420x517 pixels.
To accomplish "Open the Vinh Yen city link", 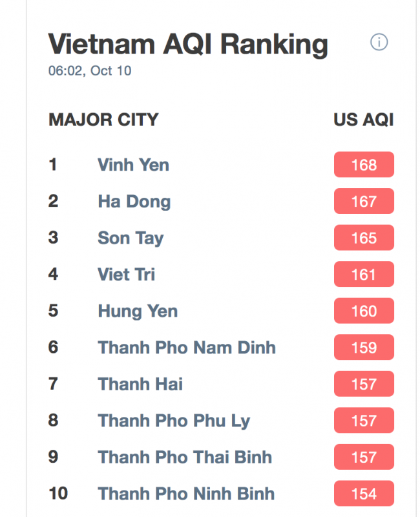I will coord(133,165).
